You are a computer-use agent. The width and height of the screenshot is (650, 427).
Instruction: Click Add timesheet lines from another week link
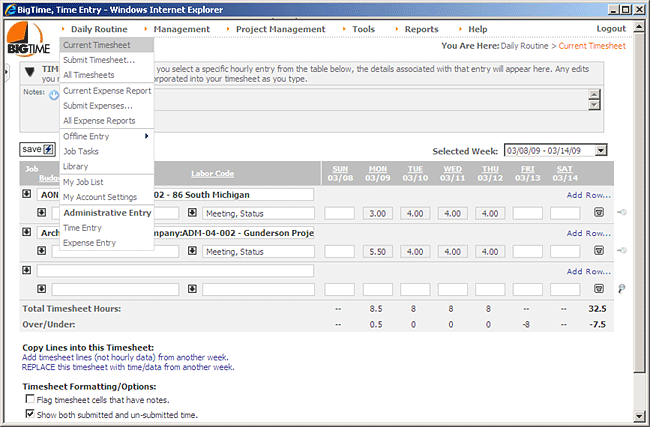pos(125,357)
